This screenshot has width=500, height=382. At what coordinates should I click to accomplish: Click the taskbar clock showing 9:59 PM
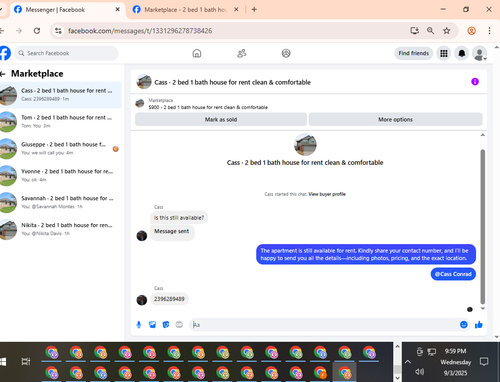tap(455, 351)
